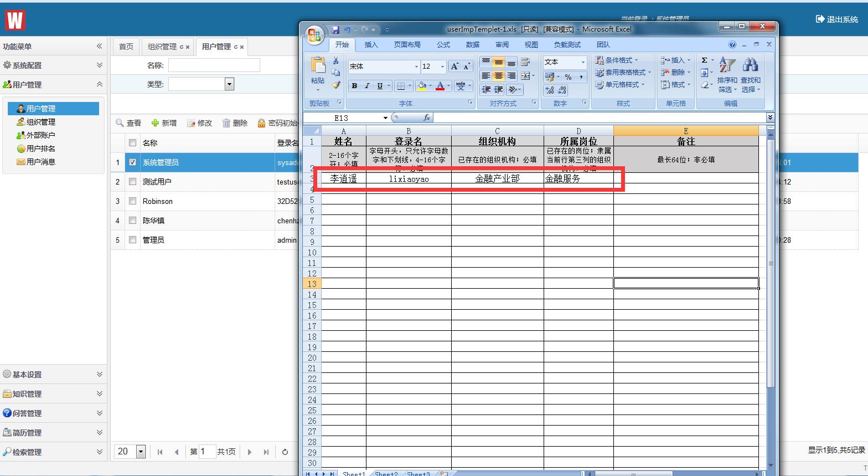The height and width of the screenshot is (476, 868).
Task: Click the Font Color red A in Excel
Action: point(440,86)
